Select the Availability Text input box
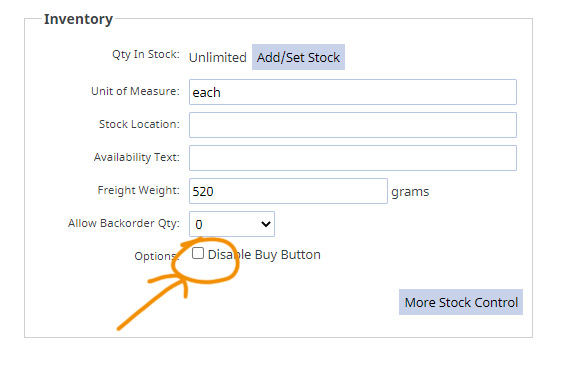Screen dimensions: 570x385 pyautogui.click(x=353, y=158)
